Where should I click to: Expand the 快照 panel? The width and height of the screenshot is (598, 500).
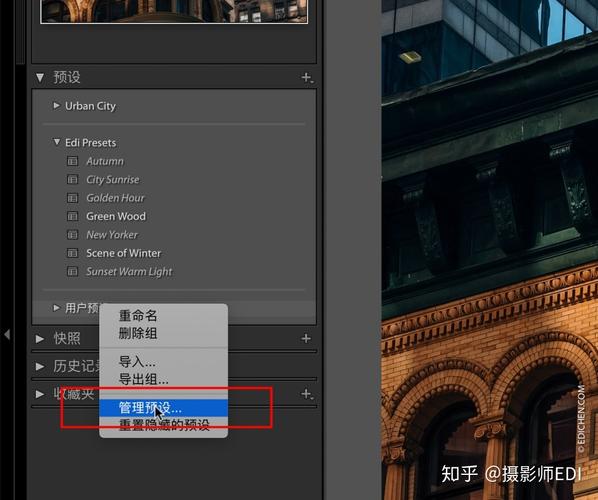[40, 338]
